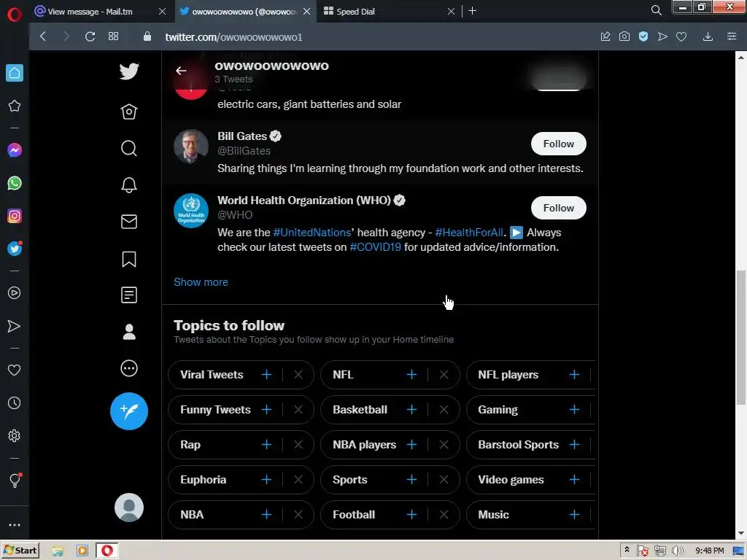Open Twitter home via bird logo
The image size is (747, 560).
click(129, 72)
